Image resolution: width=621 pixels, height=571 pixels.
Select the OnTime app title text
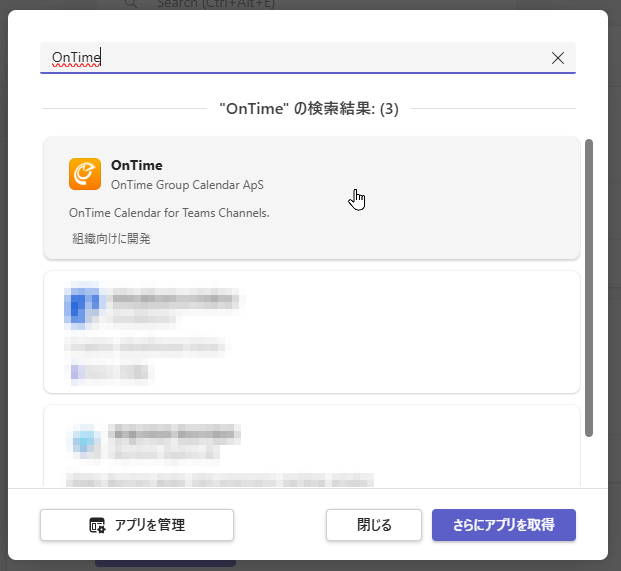(x=137, y=165)
